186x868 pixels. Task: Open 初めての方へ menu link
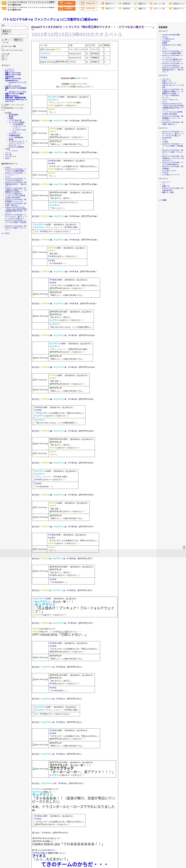(x=10, y=71)
